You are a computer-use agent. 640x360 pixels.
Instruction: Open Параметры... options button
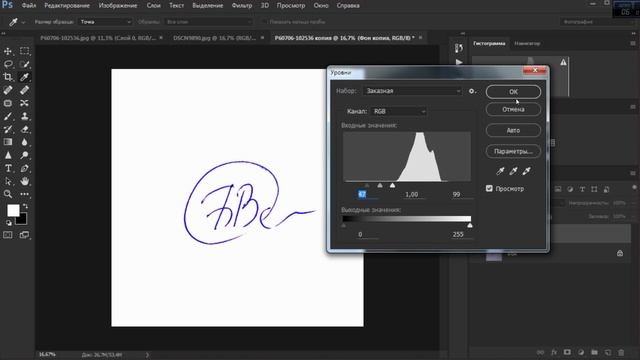click(x=513, y=151)
